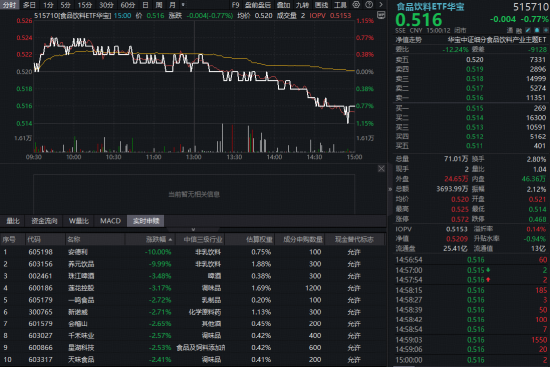
Task: Select row 300765 in the list
Action: [x=193, y=312]
